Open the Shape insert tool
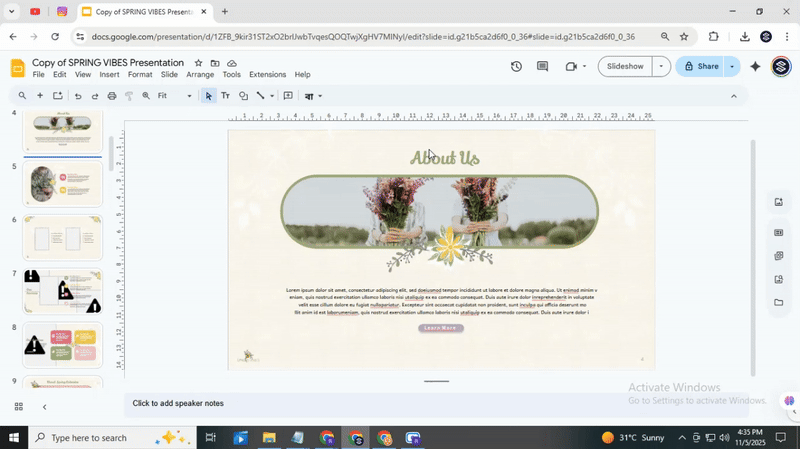The width and height of the screenshot is (800, 449). (243, 96)
